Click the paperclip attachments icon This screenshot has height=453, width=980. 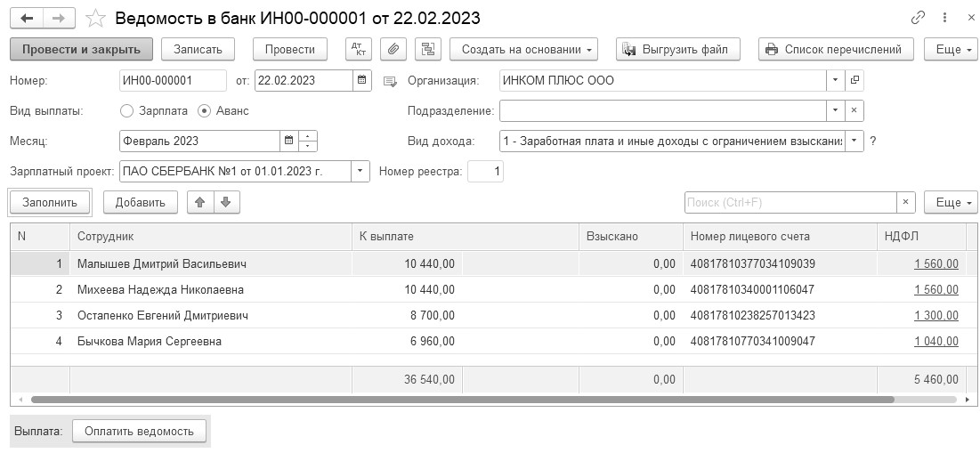[393, 50]
